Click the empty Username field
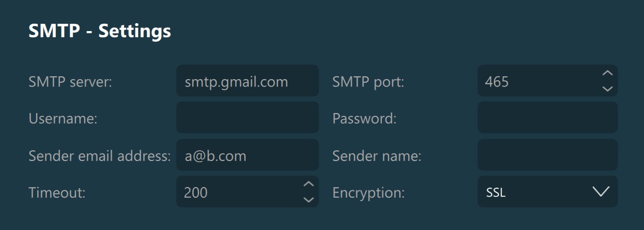 (247, 118)
